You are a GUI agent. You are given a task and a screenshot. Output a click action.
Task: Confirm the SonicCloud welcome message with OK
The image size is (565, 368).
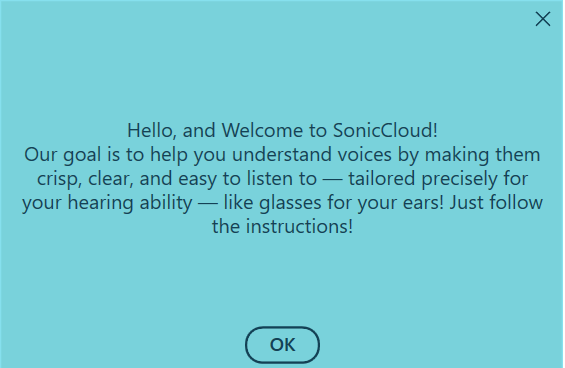click(282, 345)
